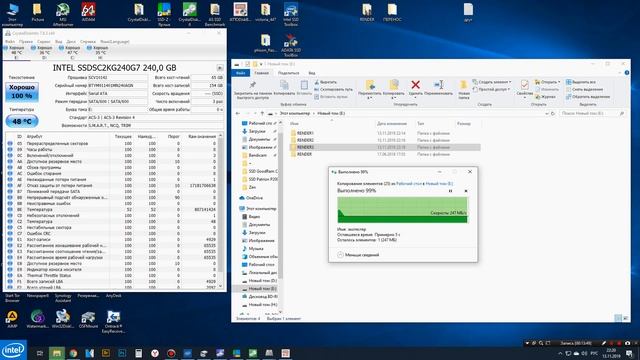The image size is (640, 360).
Task: Switch to the 'Поделиться' ribbon tab
Action: coord(289,73)
